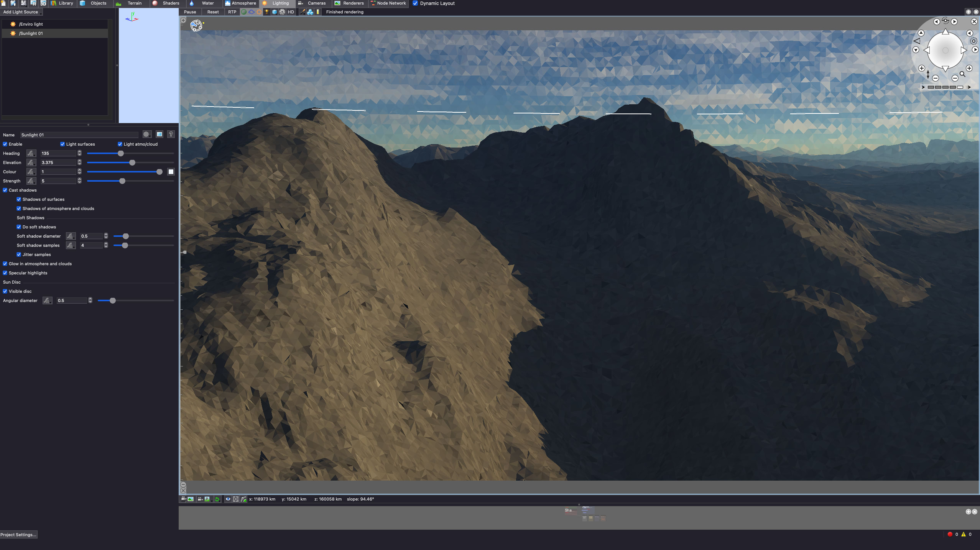Open Project Settings
This screenshot has width=980, height=550.
18,534
